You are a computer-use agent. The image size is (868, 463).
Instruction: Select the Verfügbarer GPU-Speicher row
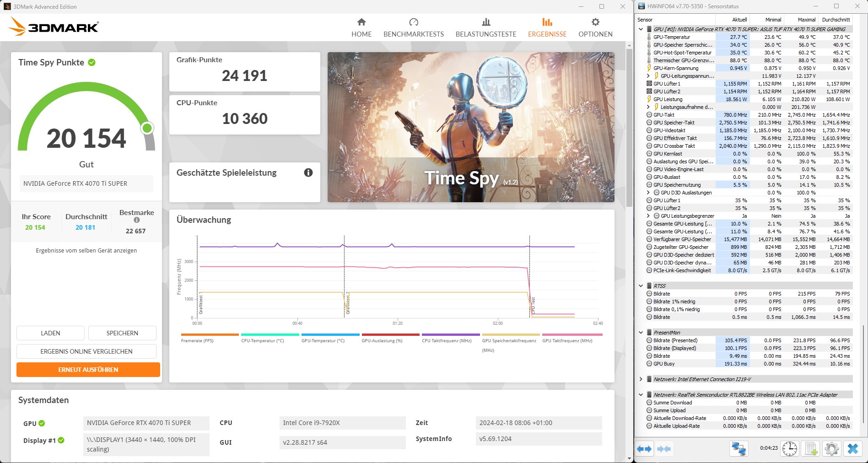pyautogui.click(x=749, y=239)
